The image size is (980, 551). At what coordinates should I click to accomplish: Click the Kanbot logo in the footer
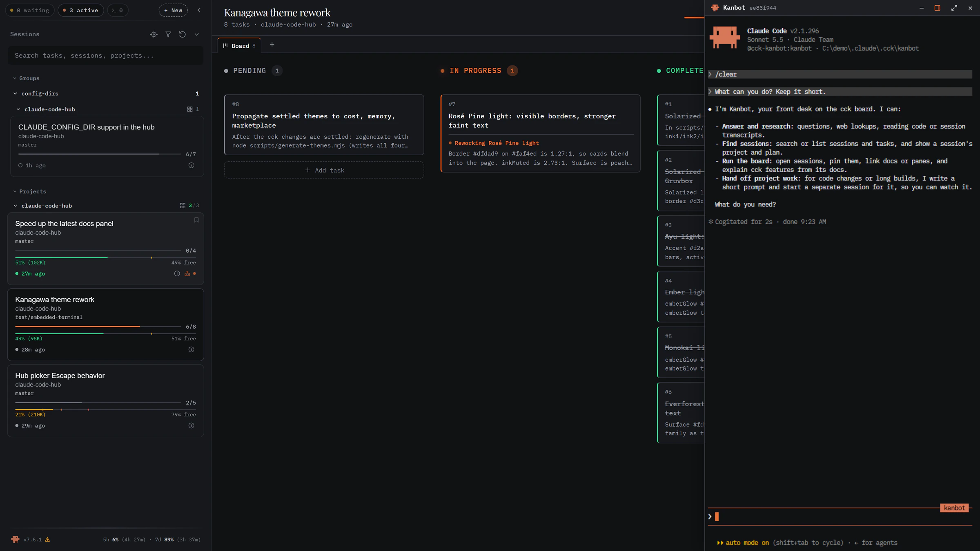15,539
